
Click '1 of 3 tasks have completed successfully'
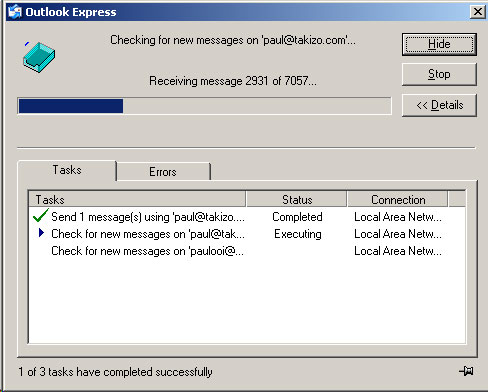tap(115, 372)
